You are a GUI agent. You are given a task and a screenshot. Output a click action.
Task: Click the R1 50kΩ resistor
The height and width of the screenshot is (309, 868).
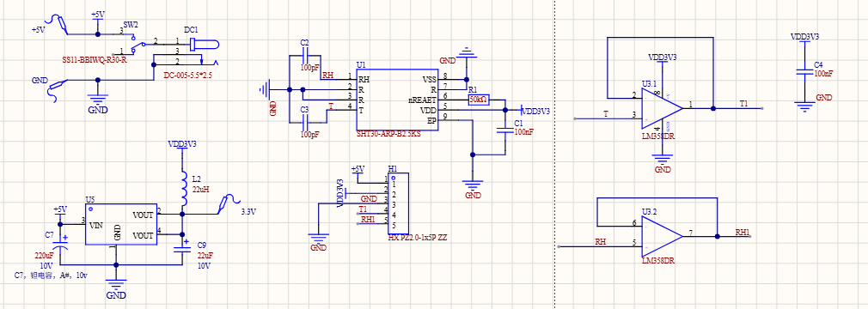pyautogui.click(x=478, y=100)
